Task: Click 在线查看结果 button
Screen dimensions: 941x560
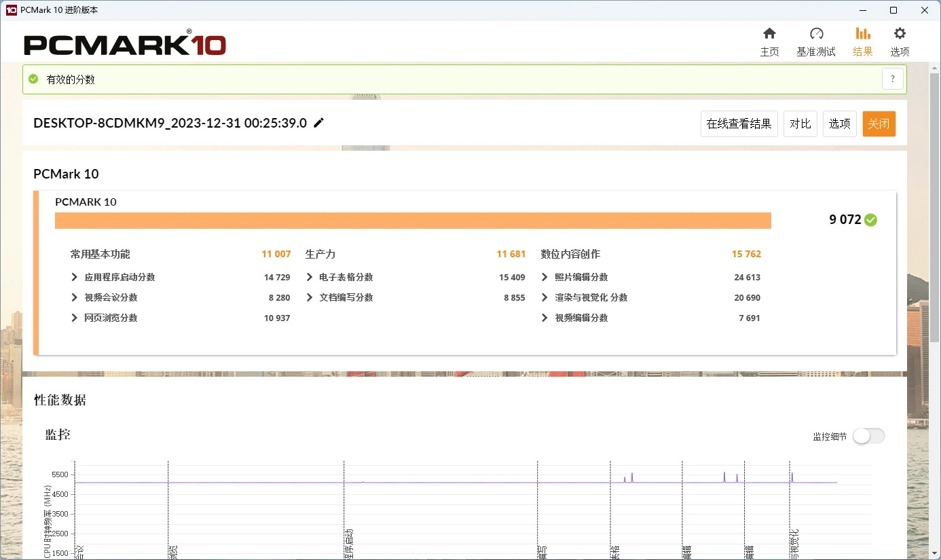Action: (739, 124)
